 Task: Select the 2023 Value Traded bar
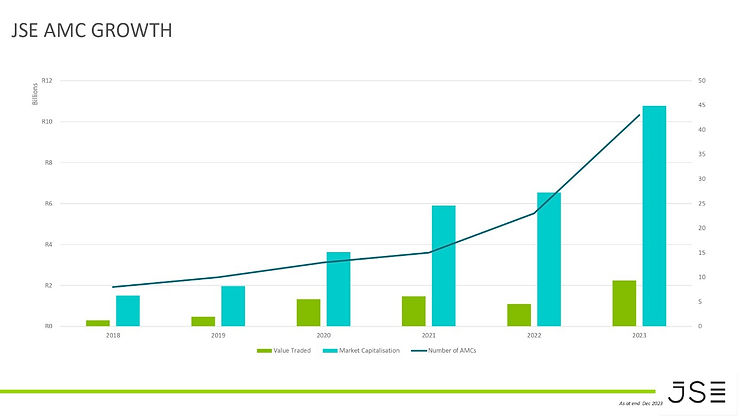tap(624, 303)
